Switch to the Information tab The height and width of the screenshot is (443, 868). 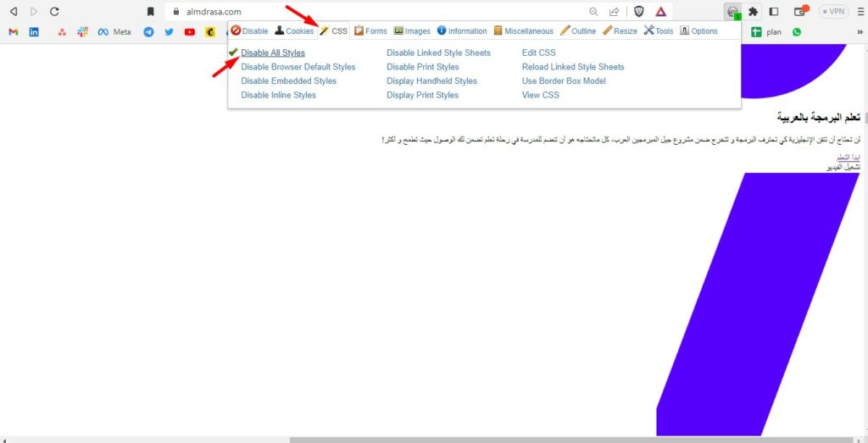(462, 31)
